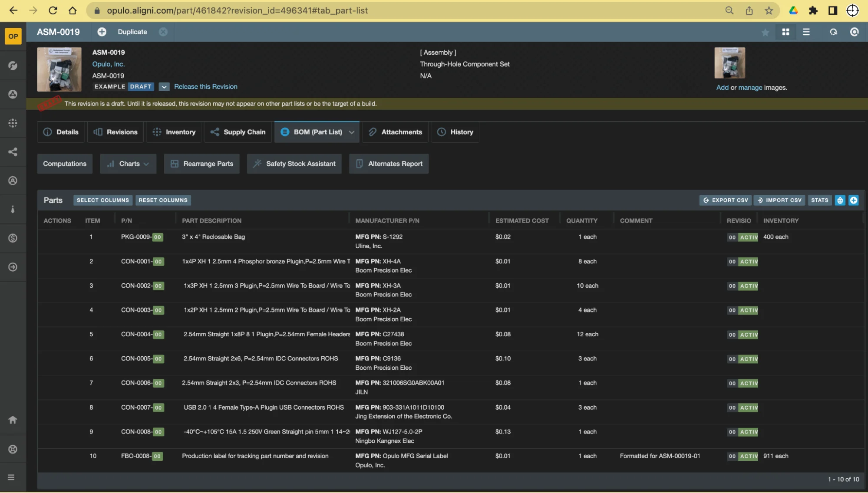Expand the DRAFT status dropdown arrow
868x493 pixels.
164,87
